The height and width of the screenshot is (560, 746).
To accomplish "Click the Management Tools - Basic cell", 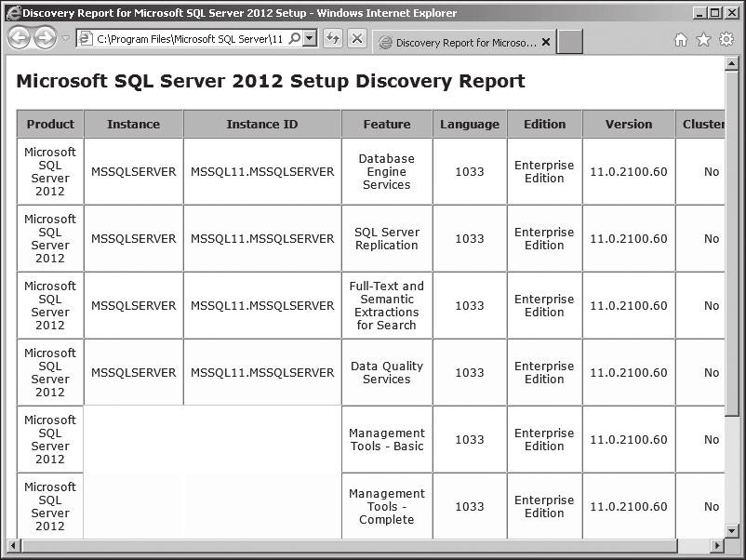I will click(387, 440).
